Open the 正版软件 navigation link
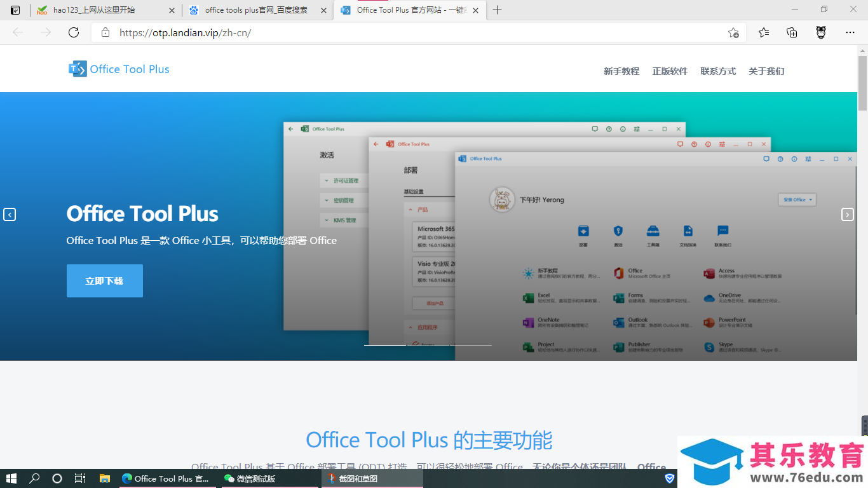Image resolution: width=868 pixels, height=488 pixels. (x=670, y=71)
